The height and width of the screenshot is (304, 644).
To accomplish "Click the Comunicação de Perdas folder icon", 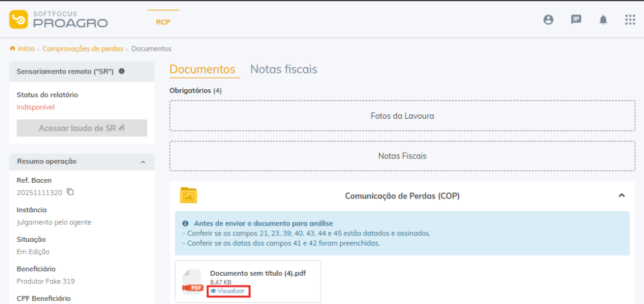I will pyautogui.click(x=189, y=195).
